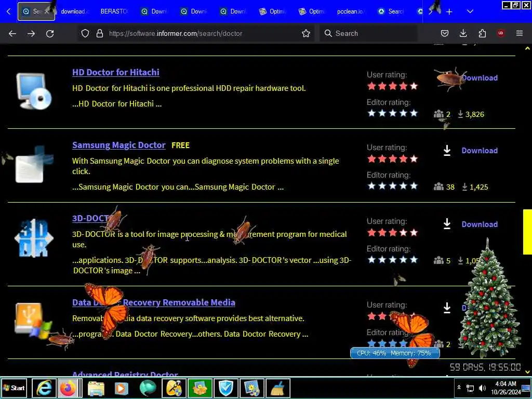Open the media player taskbar icon

(121, 388)
